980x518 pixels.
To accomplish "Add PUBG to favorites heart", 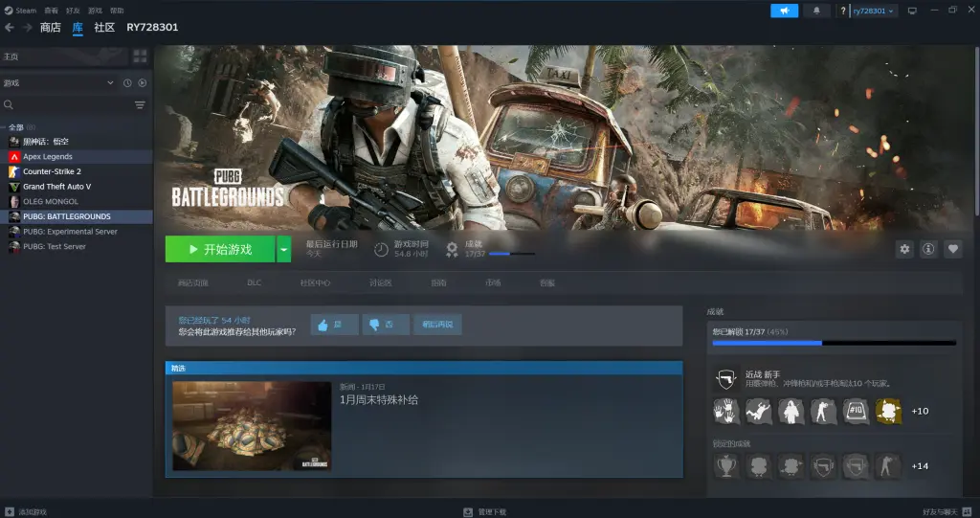I will tap(953, 249).
